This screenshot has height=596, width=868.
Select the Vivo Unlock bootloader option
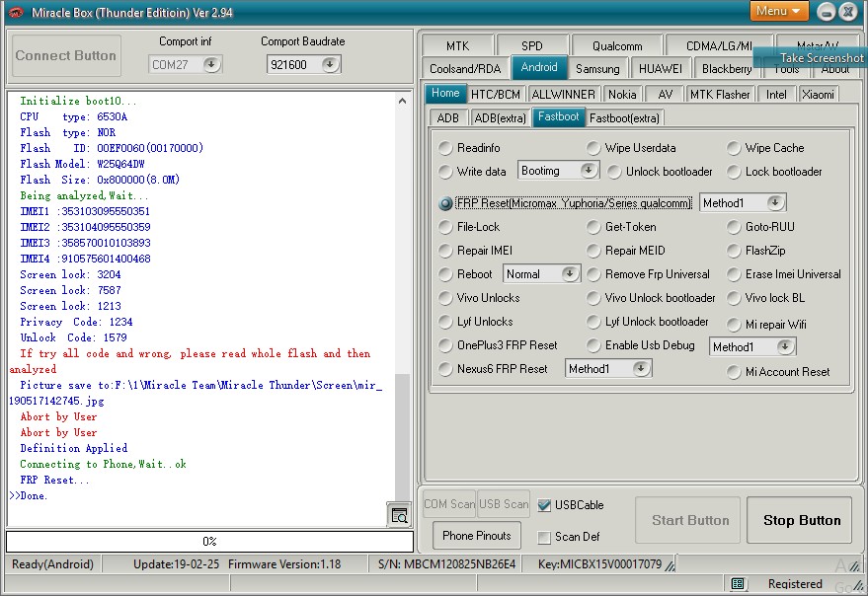(651, 298)
